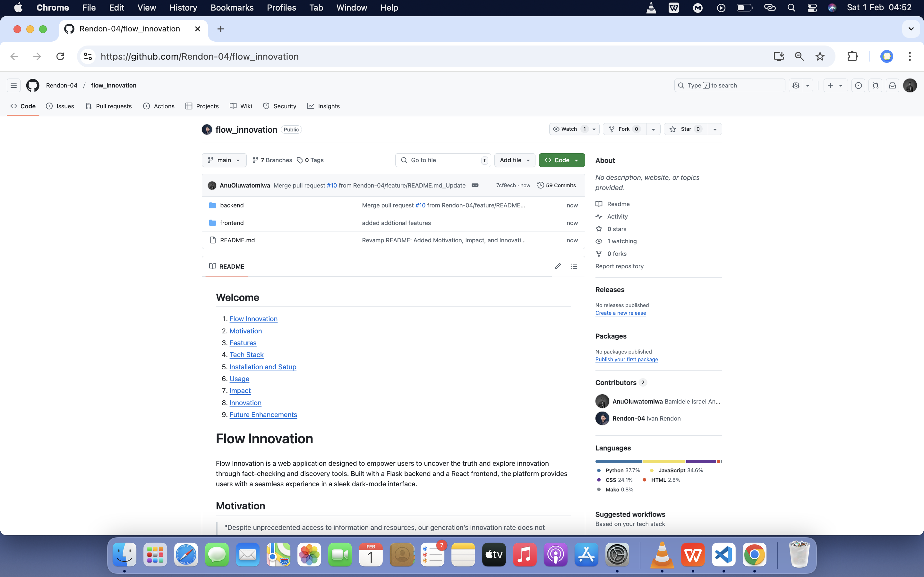This screenshot has width=924, height=577.
Task: Star the flow_innovation repository
Action: (x=686, y=129)
